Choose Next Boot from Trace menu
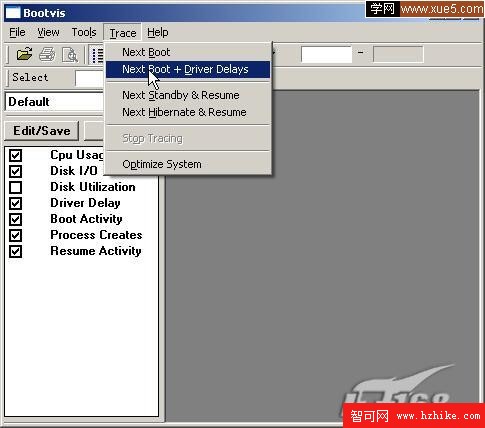 pyautogui.click(x=188, y=52)
